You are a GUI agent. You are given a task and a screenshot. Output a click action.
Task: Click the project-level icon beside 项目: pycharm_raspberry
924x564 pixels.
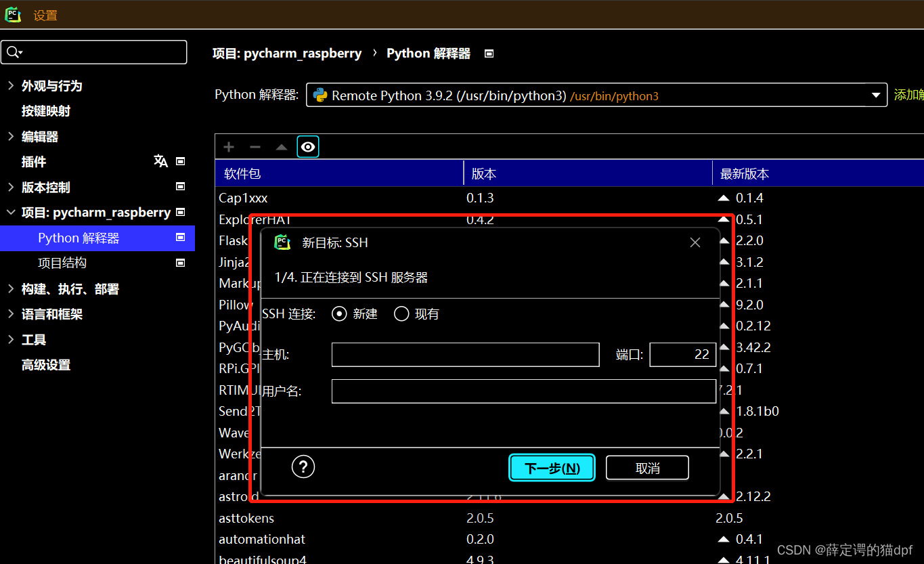[180, 212]
